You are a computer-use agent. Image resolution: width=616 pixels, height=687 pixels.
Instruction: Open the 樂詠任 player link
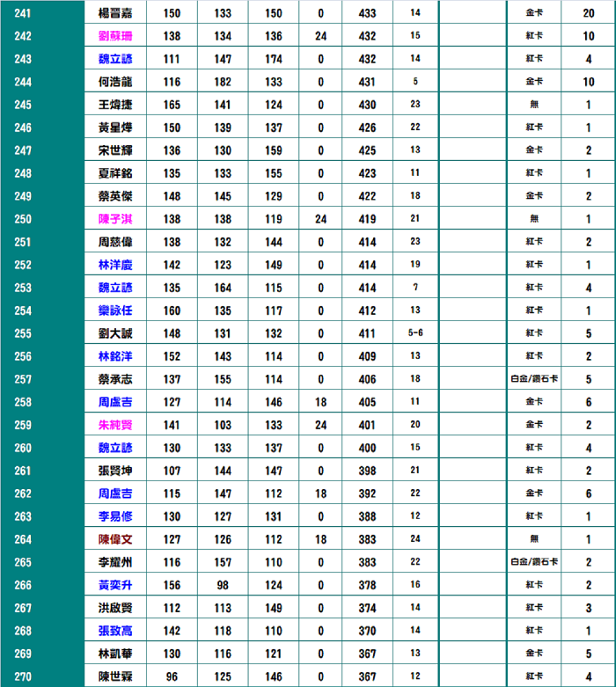tap(115, 310)
